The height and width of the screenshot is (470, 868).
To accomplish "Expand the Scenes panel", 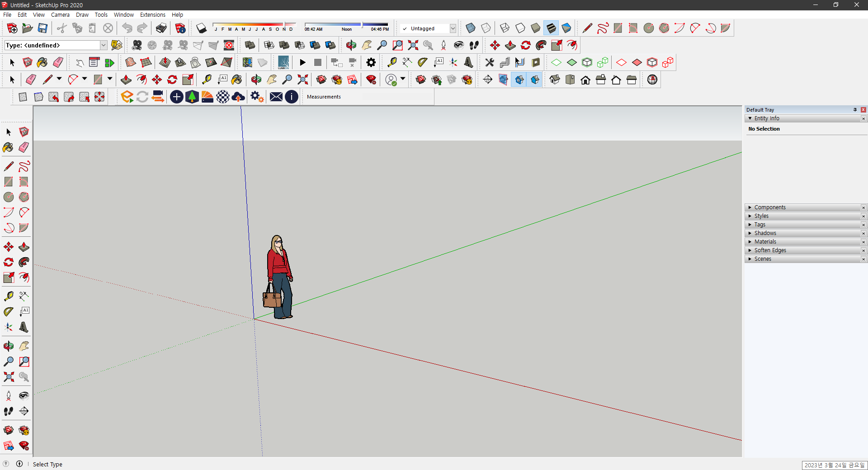I will pos(750,259).
